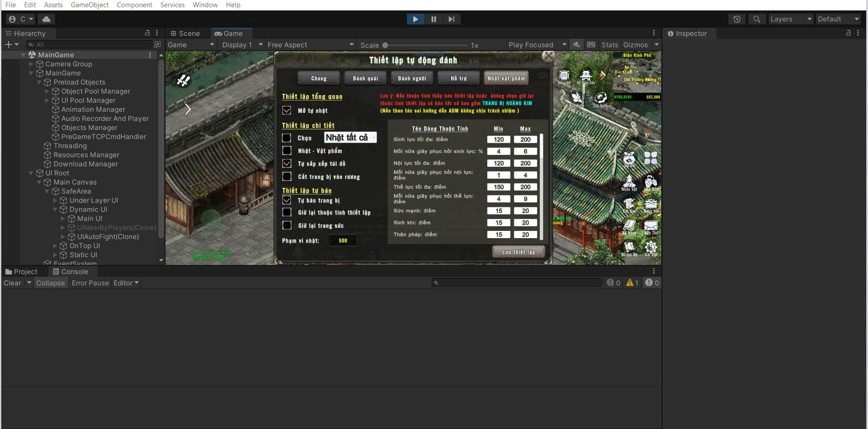Open Undo History icon
This screenshot has height=429, width=868.
(737, 19)
